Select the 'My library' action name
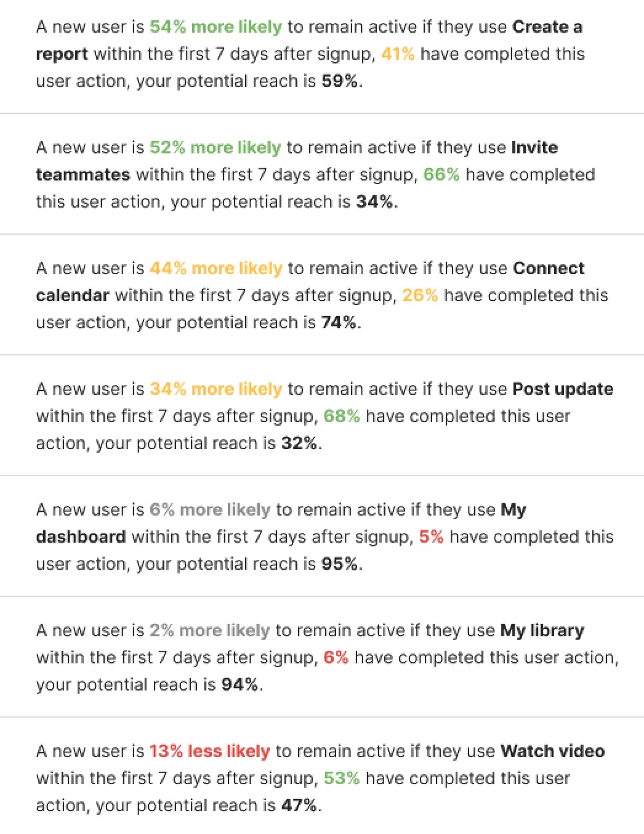 coord(542,631)
